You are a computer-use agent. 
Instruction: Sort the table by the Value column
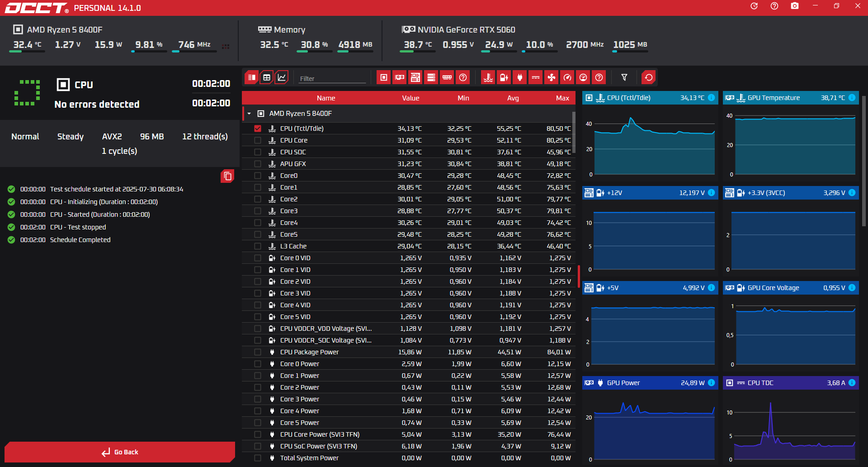tap(410, 98)
